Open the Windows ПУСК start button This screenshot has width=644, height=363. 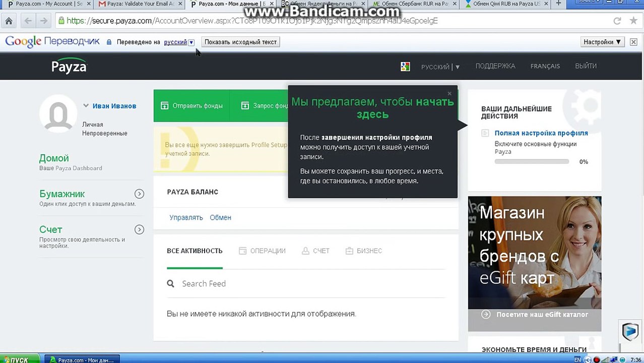(x=20, y=359)
